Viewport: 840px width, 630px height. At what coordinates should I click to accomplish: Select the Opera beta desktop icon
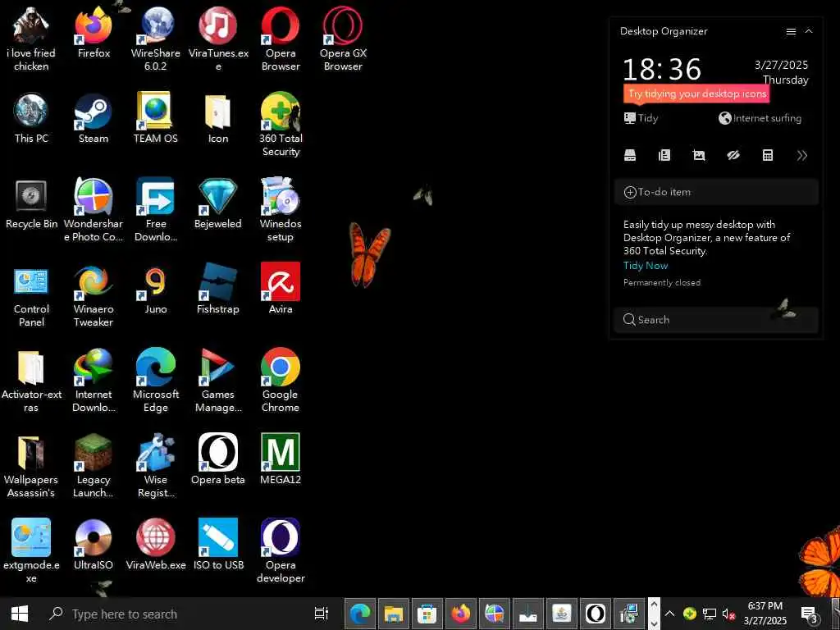[218, 459]
